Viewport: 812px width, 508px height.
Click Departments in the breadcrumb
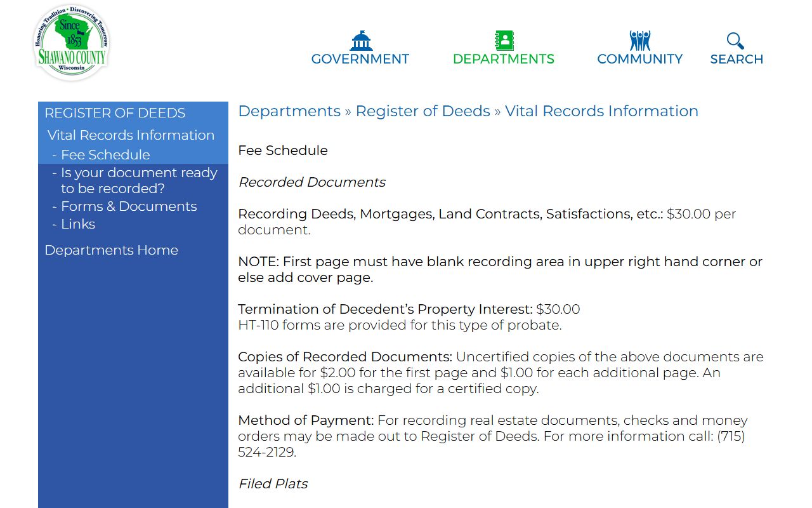[289, 111]
